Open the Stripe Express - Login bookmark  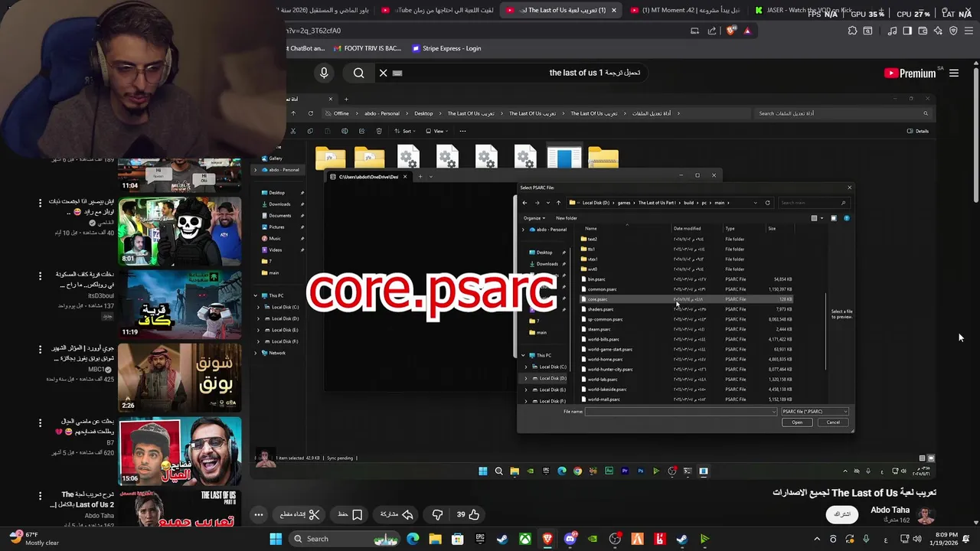(446, 48)
